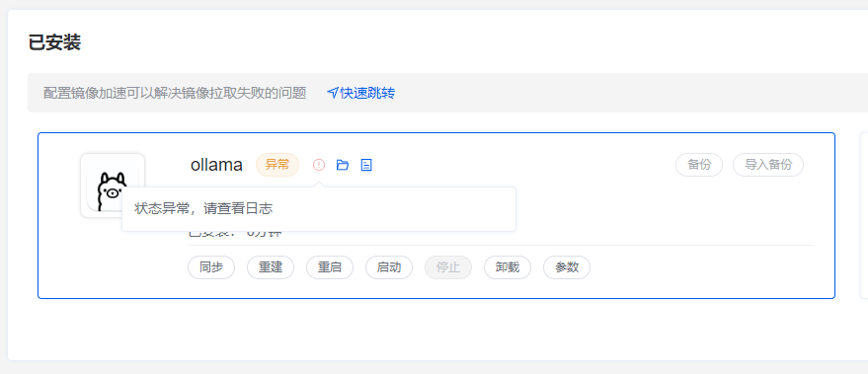The width and height of the screenshot is (868, 374).
Task: Click the 配置镜像加速 notice banner text
Action: coord(175,93)
